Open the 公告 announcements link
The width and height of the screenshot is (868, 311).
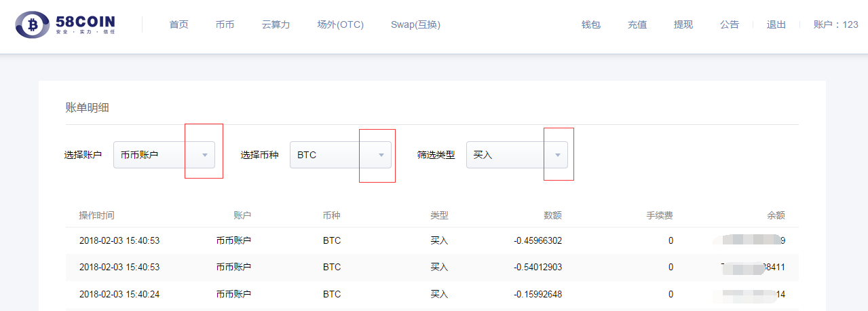730,24
